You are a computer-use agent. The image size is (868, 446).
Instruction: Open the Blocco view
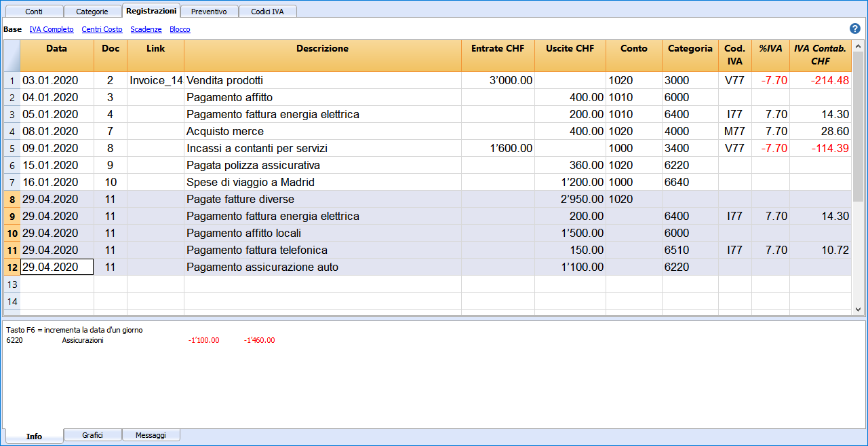pos(180,29)
